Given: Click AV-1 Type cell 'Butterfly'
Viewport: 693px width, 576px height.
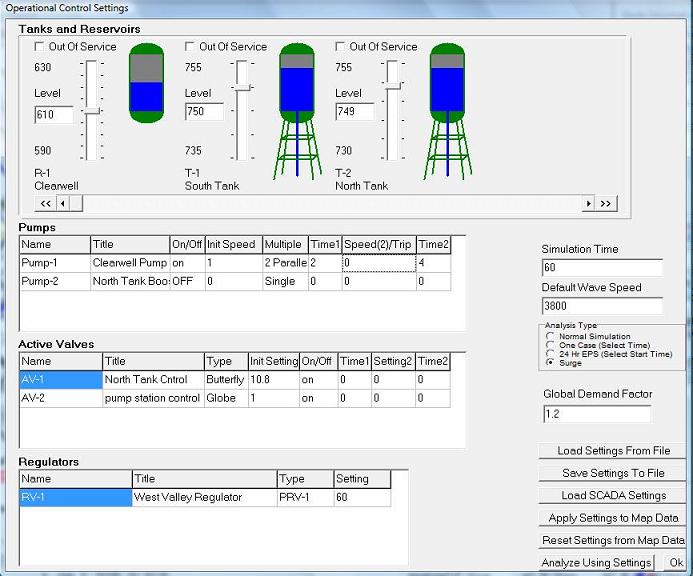Looking at the screenshot, I should 226,380.
